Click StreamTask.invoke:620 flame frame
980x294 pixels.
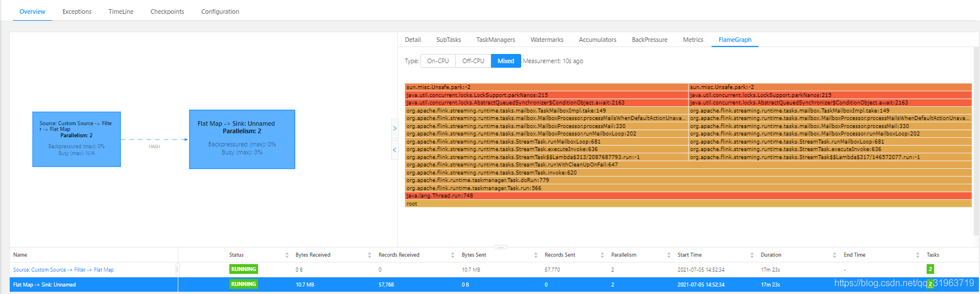click(688, 173)
